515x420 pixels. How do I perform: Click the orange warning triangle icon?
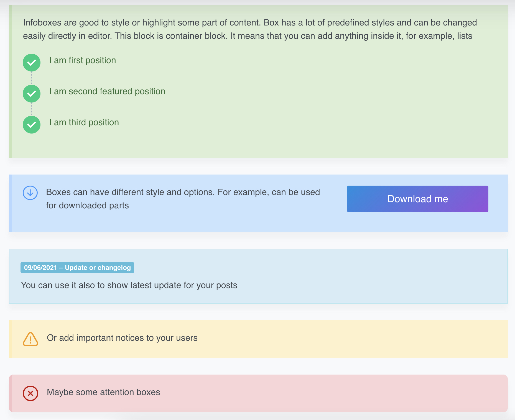(x=30, y=339)
